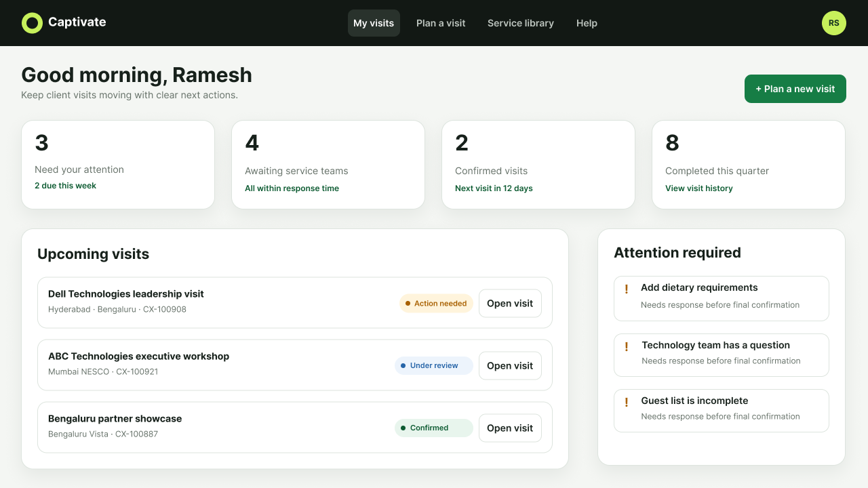Screen dimensions: 868x488
Task: Click the Good morning, Ramesh heading
Action: point(137,75)
